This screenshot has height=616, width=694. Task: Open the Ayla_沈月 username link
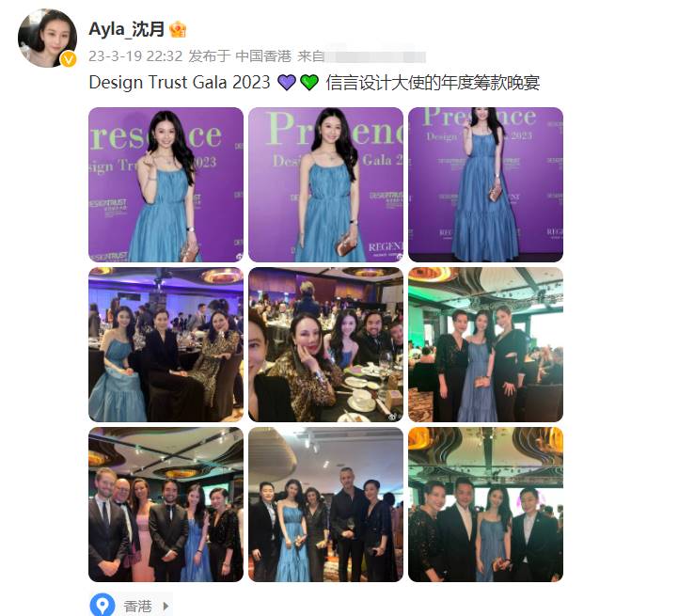click(x=127, y=29)
